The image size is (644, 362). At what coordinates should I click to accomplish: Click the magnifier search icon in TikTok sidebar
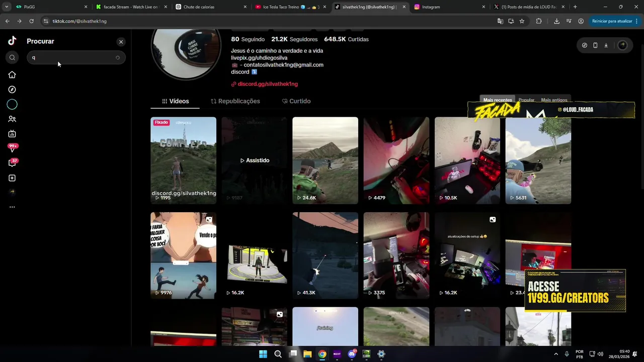[x=12, y=58]
